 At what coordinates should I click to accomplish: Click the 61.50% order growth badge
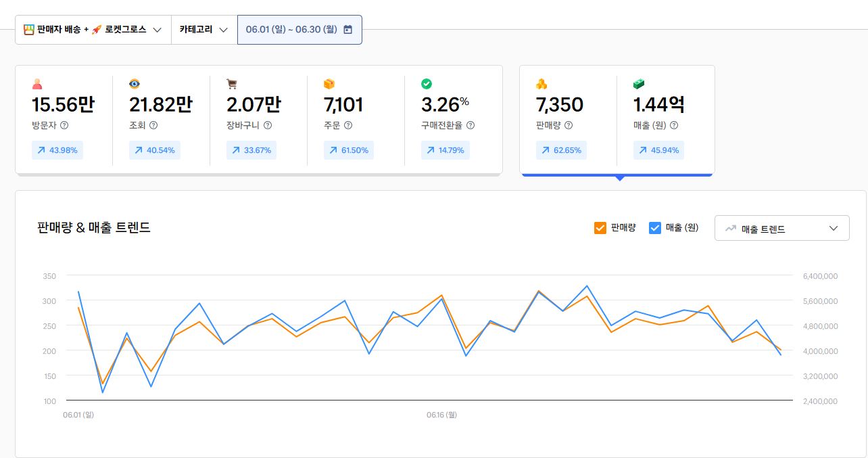click(349, 150)
